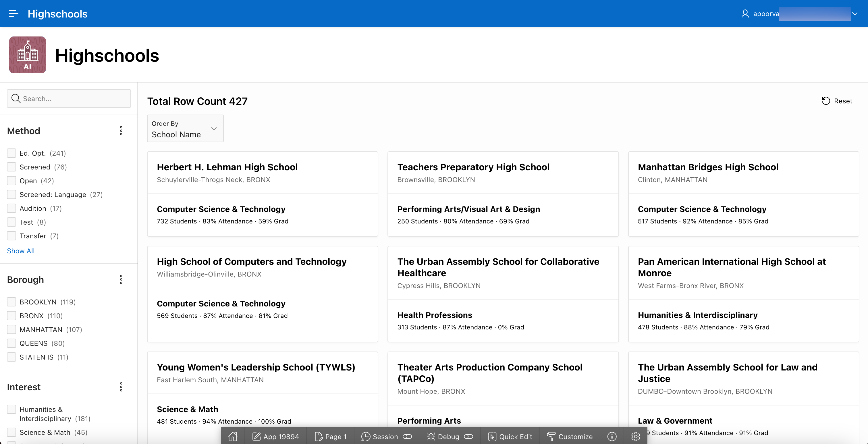868x444 pixels.
Task: Check the Ed. Opt. method filter
Action: 11,153
